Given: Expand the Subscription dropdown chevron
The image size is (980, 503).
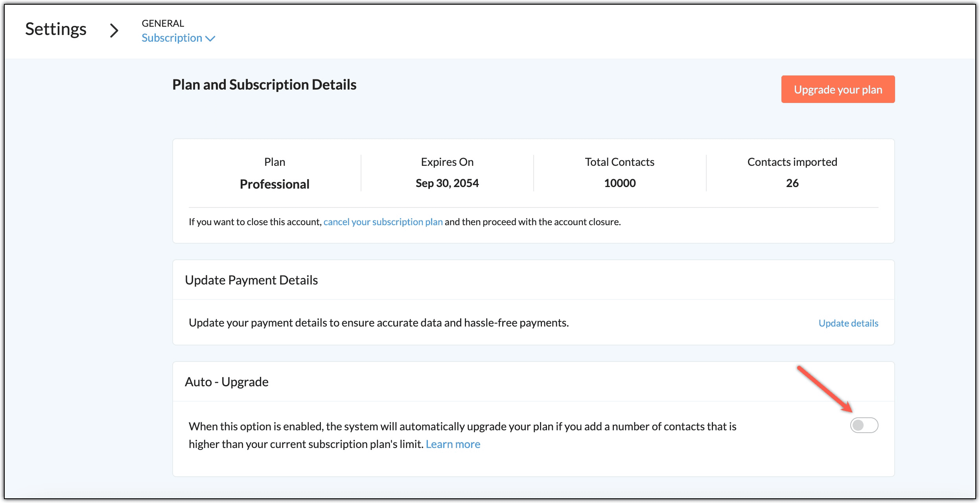Looking at the screenshot, I should tap(211, 39).
